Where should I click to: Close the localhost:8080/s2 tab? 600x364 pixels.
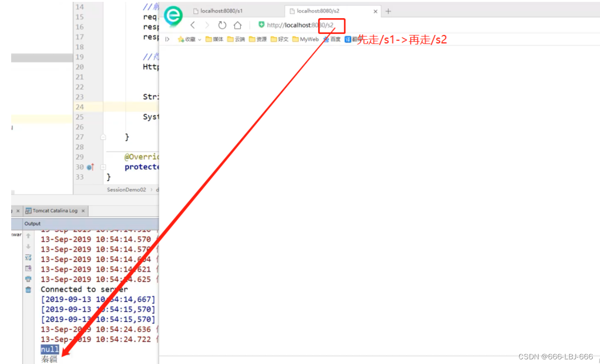(x=375, y=11)
